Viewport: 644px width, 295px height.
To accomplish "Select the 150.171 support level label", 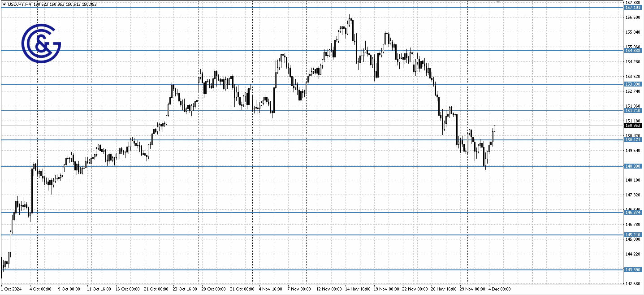I will pyautogui.click(x=632, y=140).
